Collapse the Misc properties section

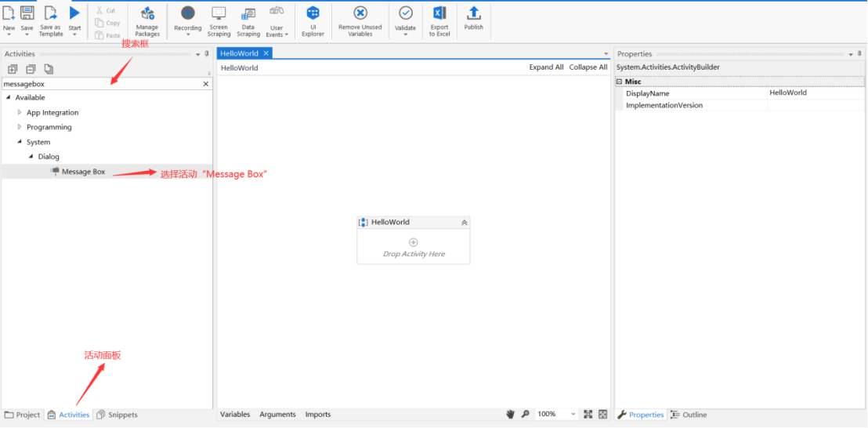(620, 82)
